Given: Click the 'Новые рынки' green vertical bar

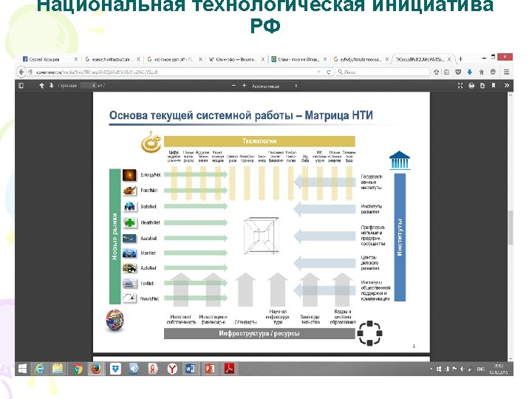Looking at the screenshot, I should [x=115, y=236].
